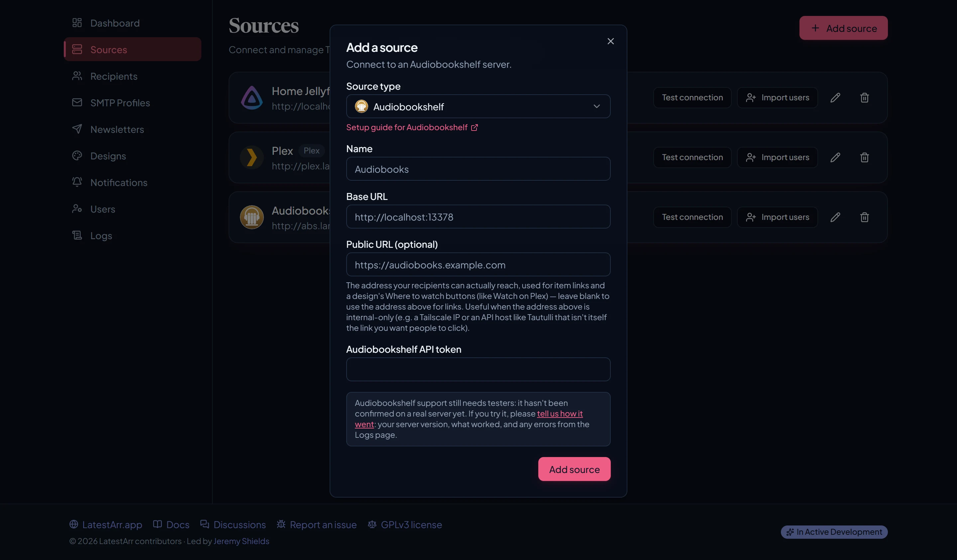Screen dimensions: 957x560
Task: Click Add source button in the dialog
Action: (x=574, y=469)
